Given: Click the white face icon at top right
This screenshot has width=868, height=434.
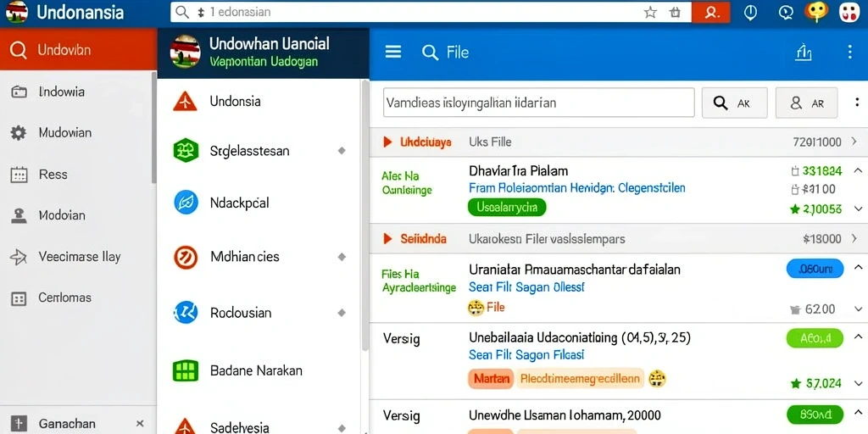Looking at the screenshot, I should point(848,12).
